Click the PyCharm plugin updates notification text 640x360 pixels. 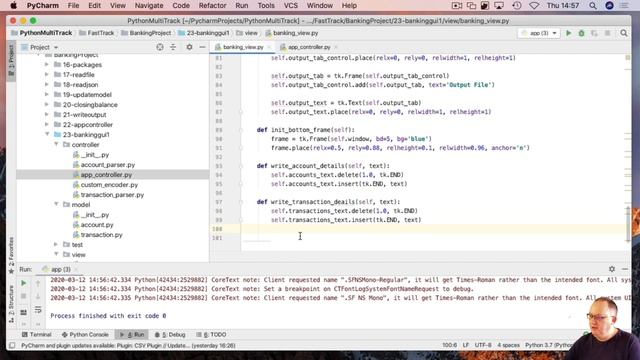[x=128, y=345]
